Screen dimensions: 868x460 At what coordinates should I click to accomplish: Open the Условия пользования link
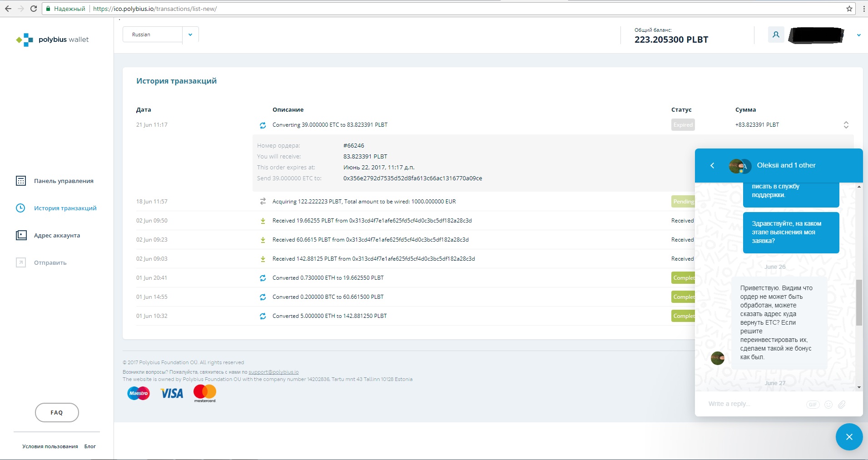pyautogui.click(x=50, y=446)
